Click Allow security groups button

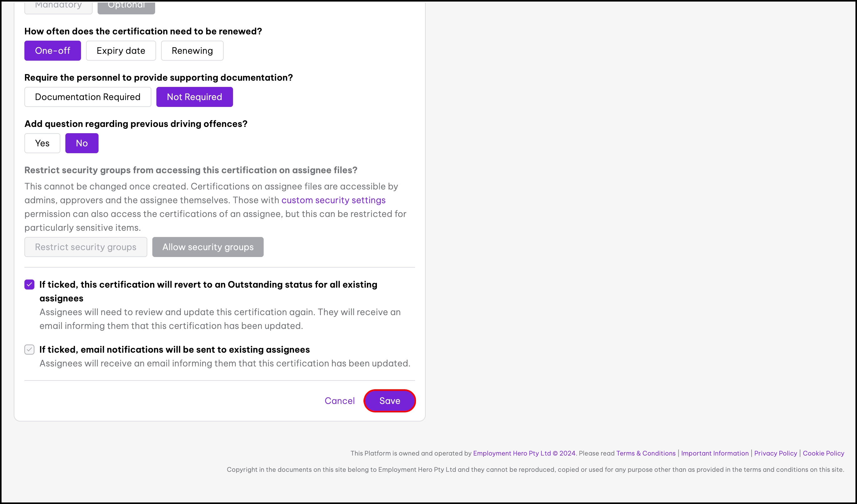[x=208, y=247]
